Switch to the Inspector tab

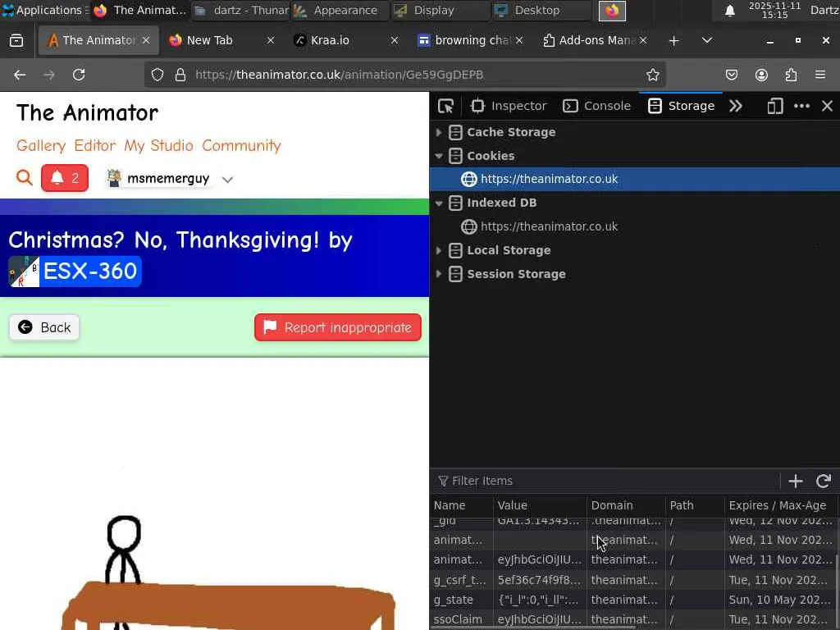pos(508,106)
